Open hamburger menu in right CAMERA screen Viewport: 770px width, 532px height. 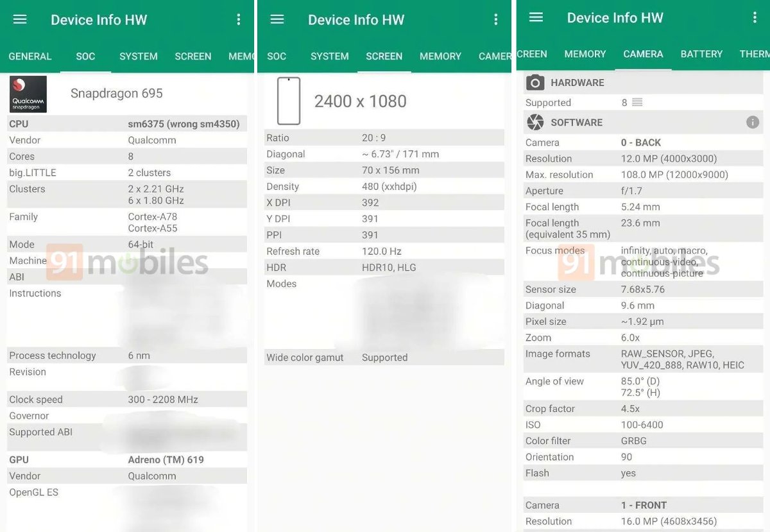point(536,17)
